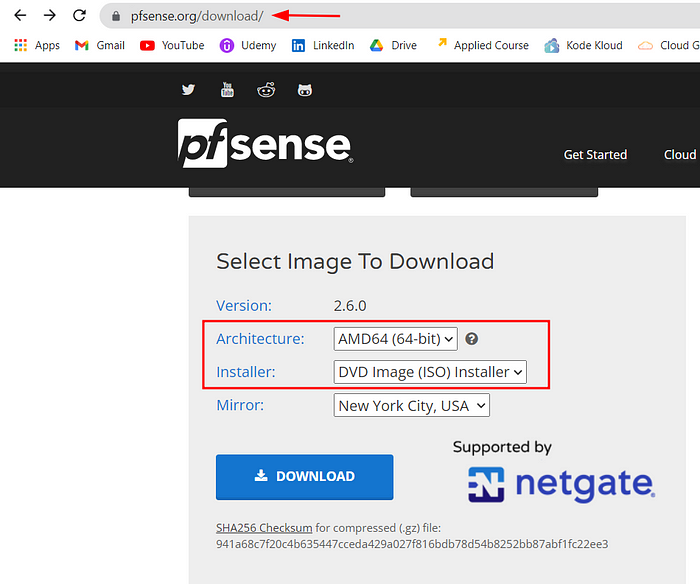This screenshot has height=584, width=700.
Task: Expand the Installer DVD Image dropdown
Action: [x=430, y=372]
